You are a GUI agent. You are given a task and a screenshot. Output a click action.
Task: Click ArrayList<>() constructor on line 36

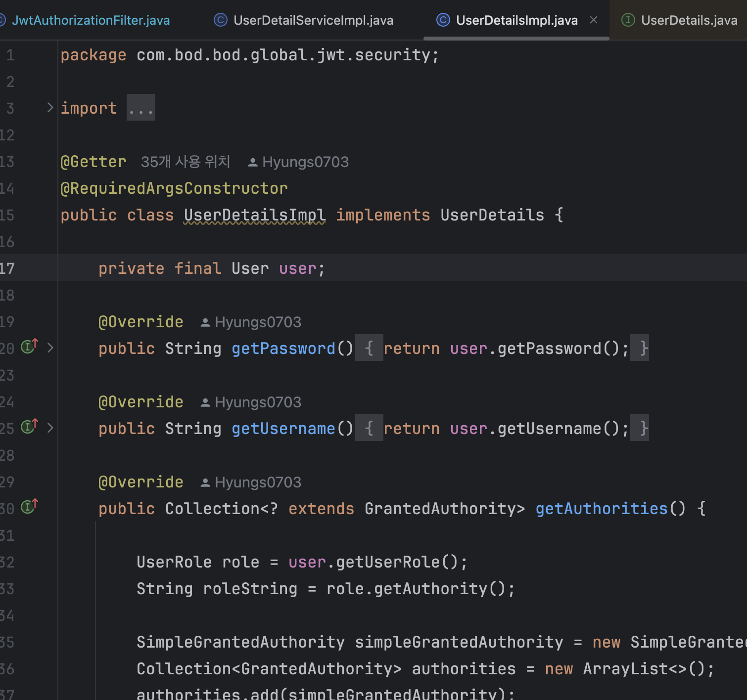point(644,669)
